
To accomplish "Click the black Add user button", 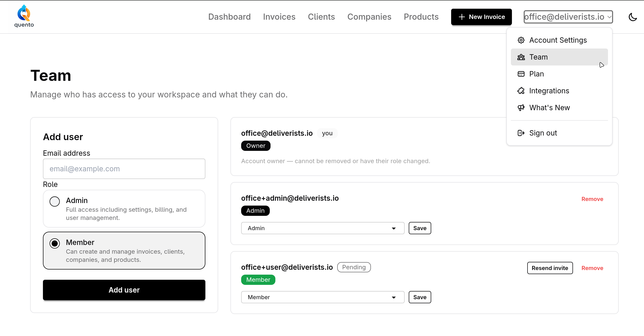I will pyautogui.click(x=124, y=290).
